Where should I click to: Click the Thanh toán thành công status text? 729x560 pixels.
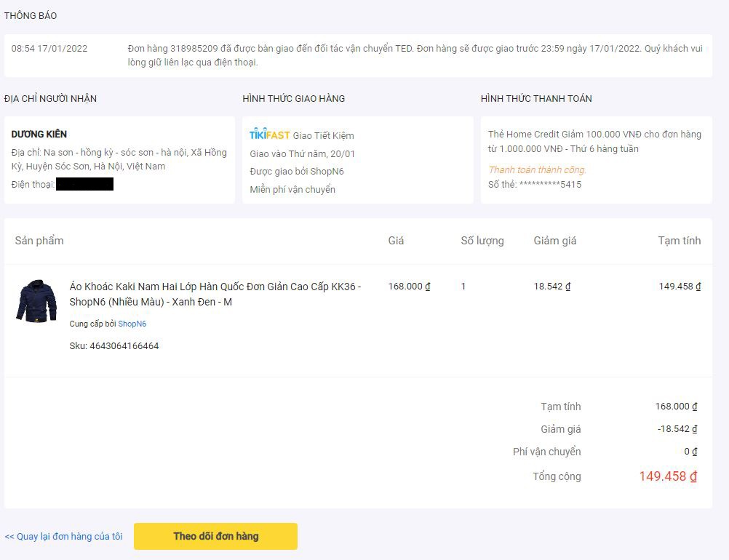[537, 170]
